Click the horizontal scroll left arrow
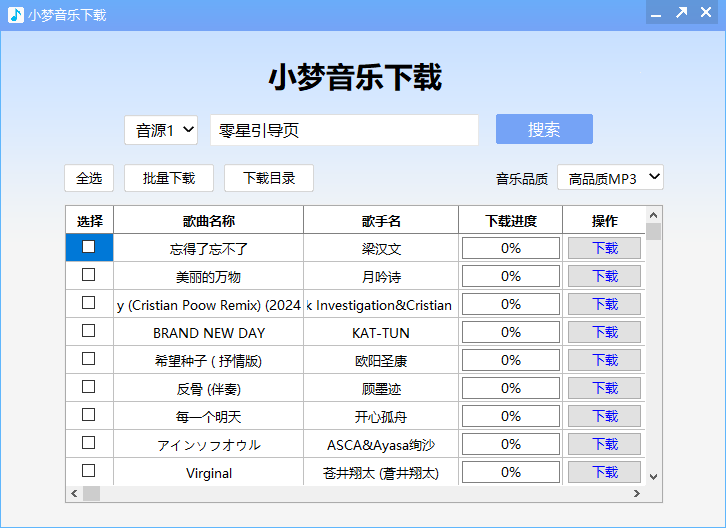 pyautogui.click(x=74, y=494)
